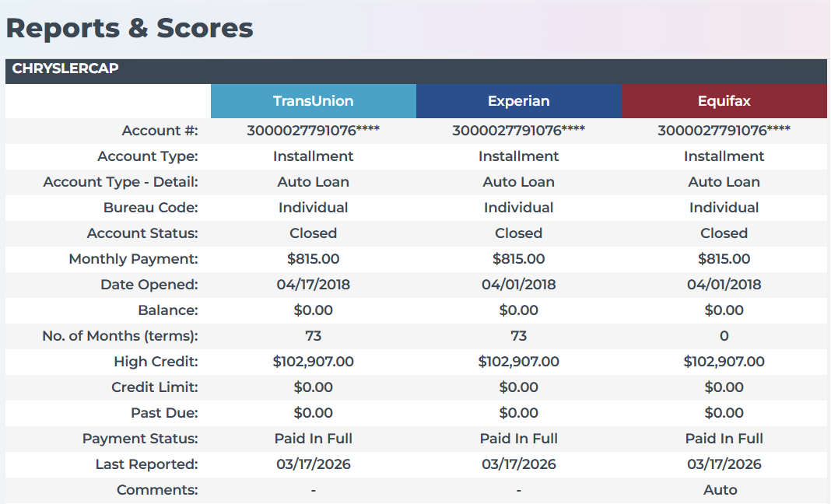Click TransUnion terms value 73

coord(314,336)
